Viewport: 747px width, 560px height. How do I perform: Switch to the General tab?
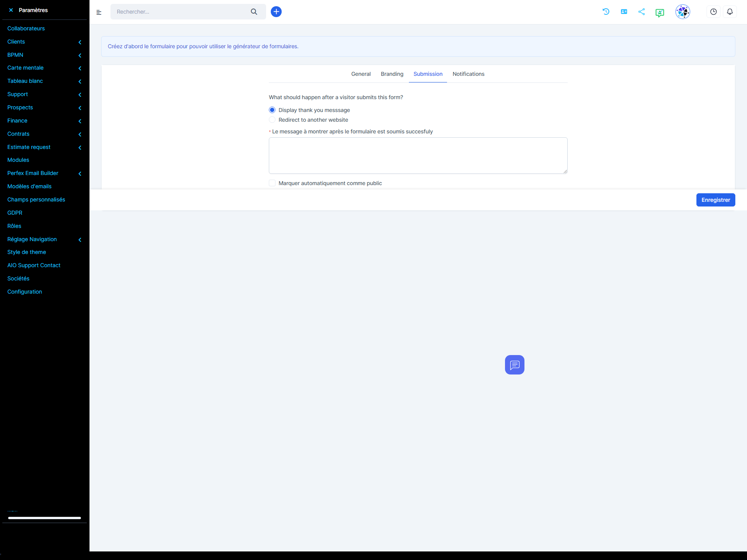pyautogui.click(x=361, y=74)
